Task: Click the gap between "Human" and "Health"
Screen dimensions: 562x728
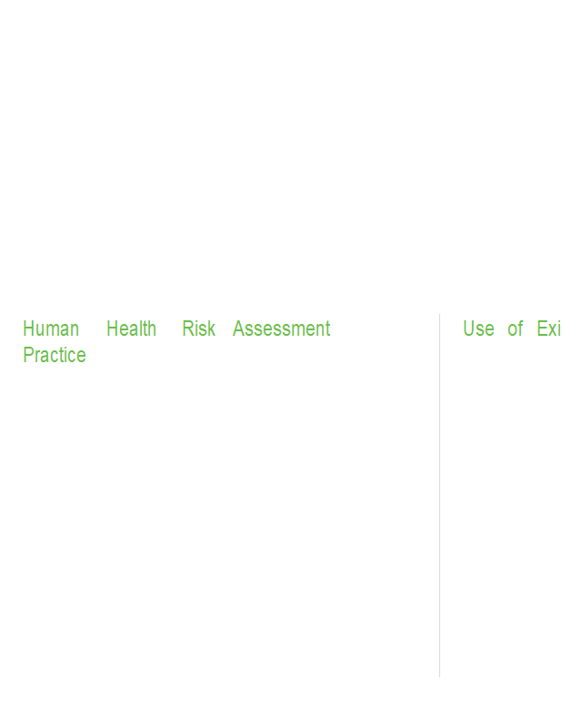Action: coord(93,329)
